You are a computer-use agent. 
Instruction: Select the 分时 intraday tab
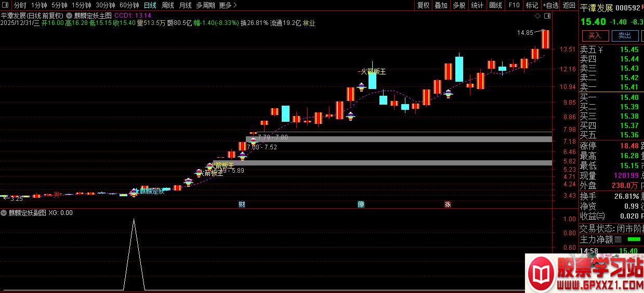(20, 5)
